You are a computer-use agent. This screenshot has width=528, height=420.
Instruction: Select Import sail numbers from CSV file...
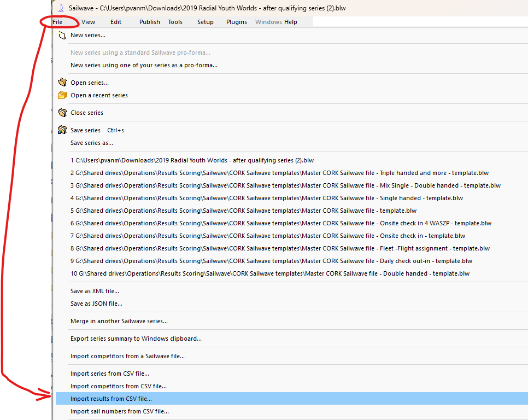pyautogui.click(x=120, y=412)
